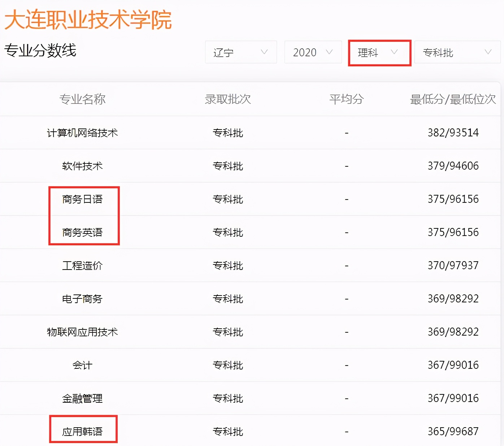Click the 专业名称 column header
Viewport: 504px width, 446px height.
point(83,100)
